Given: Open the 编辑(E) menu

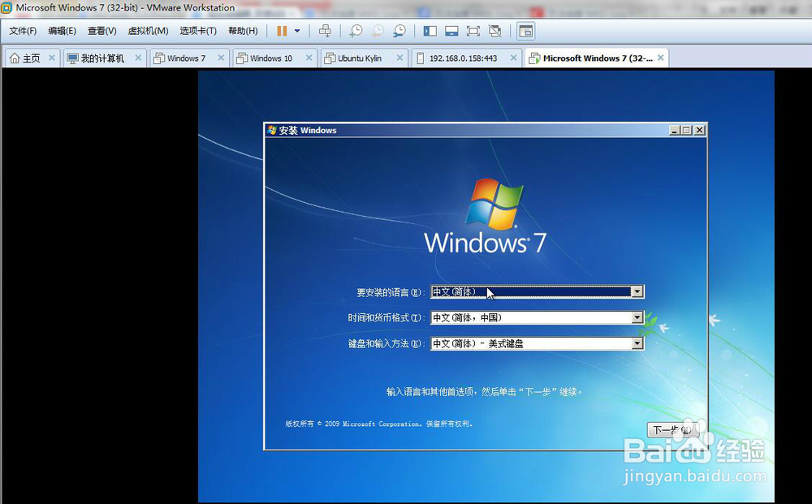Looking at the screenshot, I should pyautogui.click(x=63, y=31).
